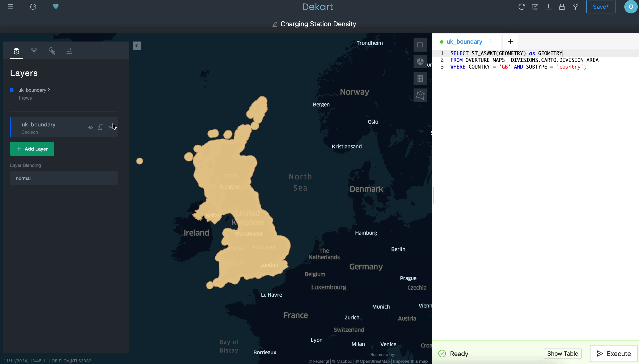Open the Base map settings panel
Screen dimensions: 639x364
click(69, 51)
